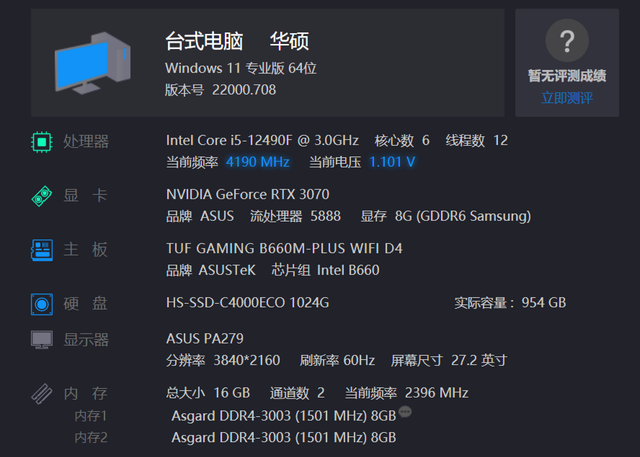
Task: Click the Windows 11 专业版 64位 line
Action: coord(241,68)
